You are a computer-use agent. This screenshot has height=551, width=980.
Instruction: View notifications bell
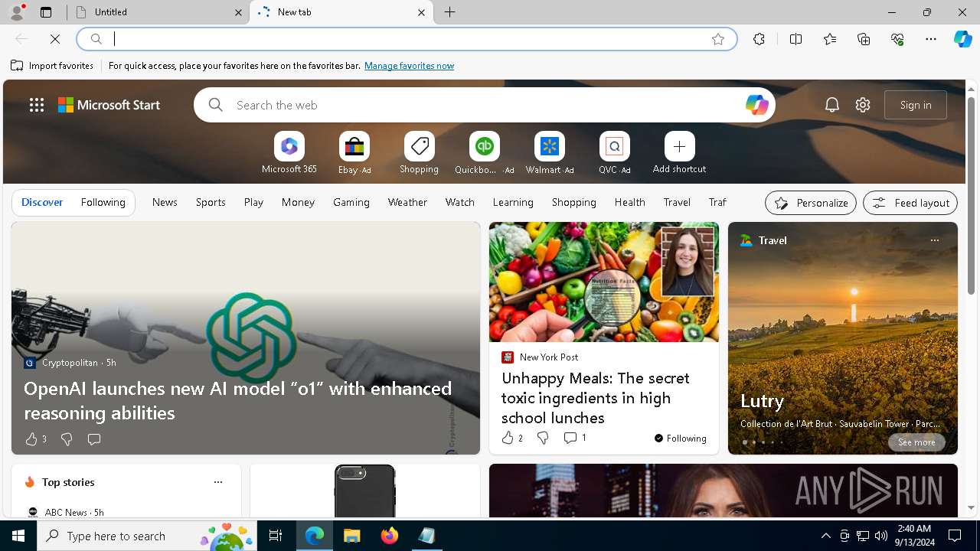tap(832, 105)
